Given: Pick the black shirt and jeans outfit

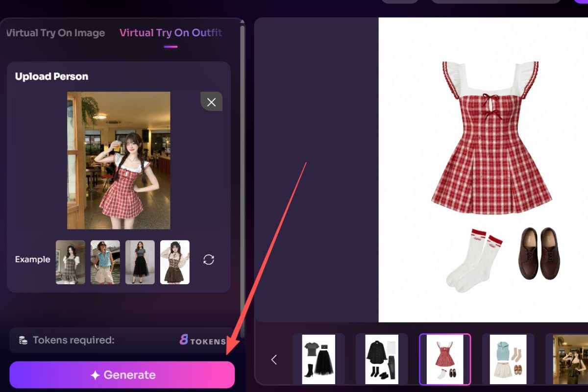Looking at the screenshot, I should point(382,359).
